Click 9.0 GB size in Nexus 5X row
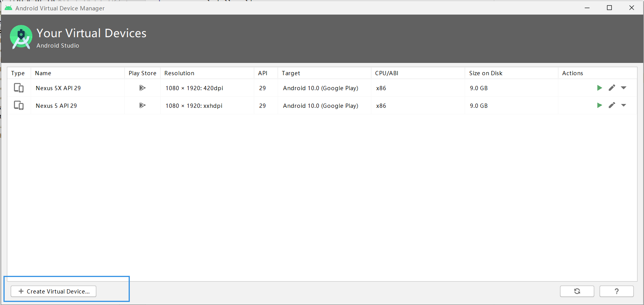 (479, 88)
